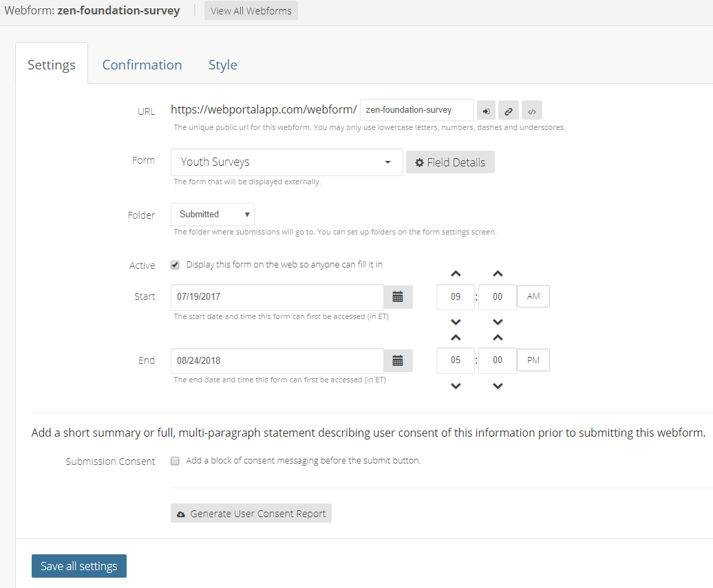Viewport: 713px width, 588px height.
Task: Toggle the End time PM indicator
Action: pyautogui.click(x=533, y=360)
